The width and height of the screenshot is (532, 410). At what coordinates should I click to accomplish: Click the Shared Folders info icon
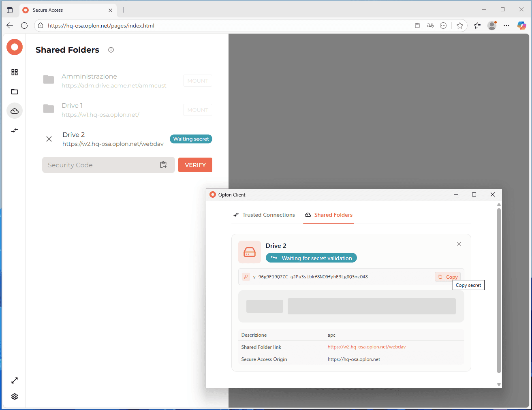point(111,50)
